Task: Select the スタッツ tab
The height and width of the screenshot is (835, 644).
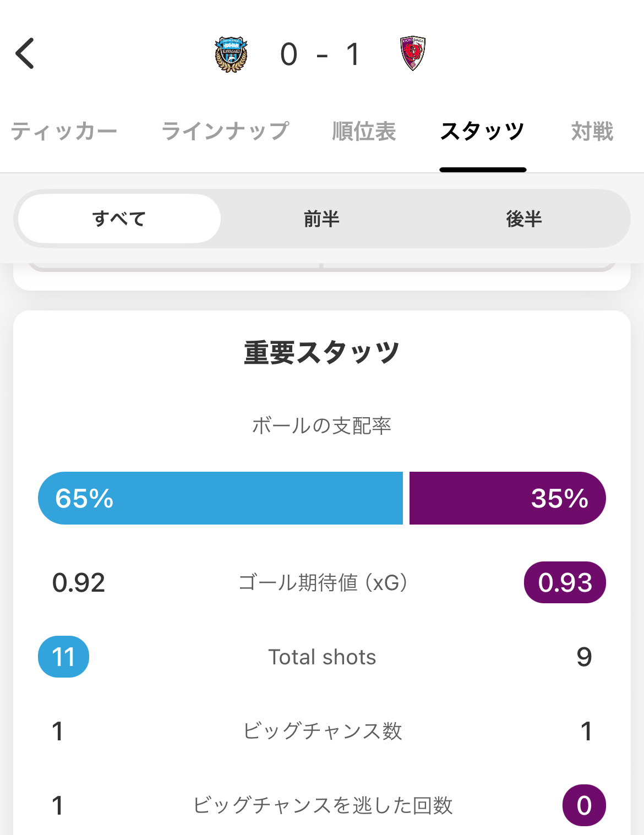Action: tap(483, 132)
